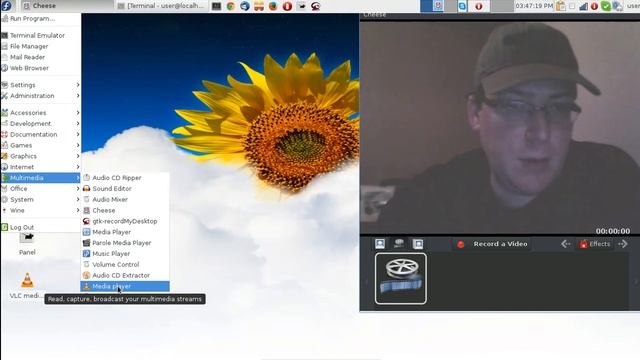The height and width of the screenshot is (360, 640).
Task: Switch Cheese to video mode
Action: [399, 244]
